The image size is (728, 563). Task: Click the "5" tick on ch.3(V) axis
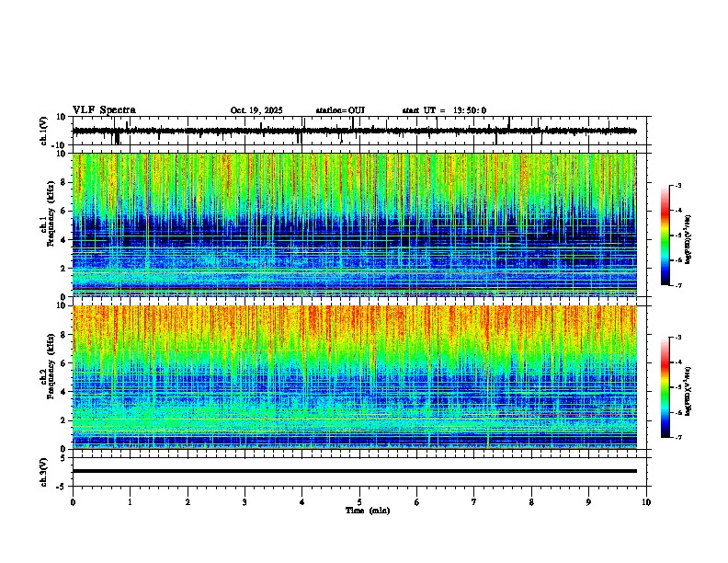click(x=64, y=458)
